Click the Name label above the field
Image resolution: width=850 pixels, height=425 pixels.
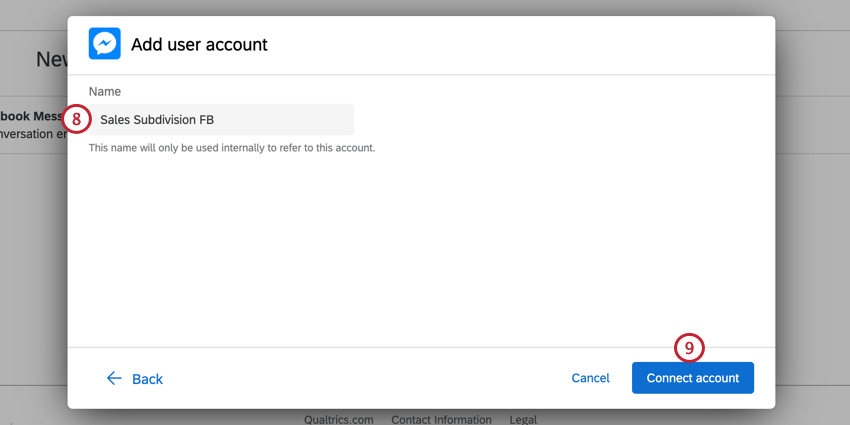click(105, 91)
